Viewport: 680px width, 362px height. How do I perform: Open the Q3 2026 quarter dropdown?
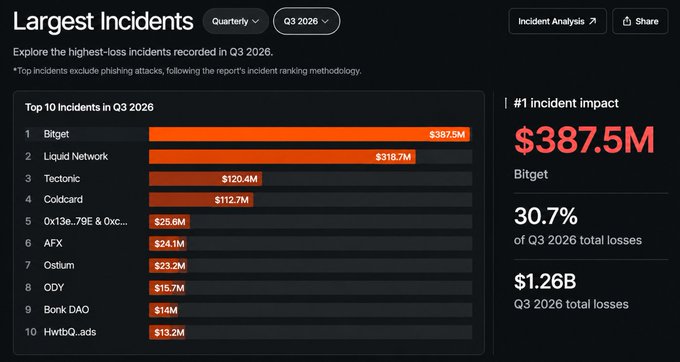click(x=306, y=21)
